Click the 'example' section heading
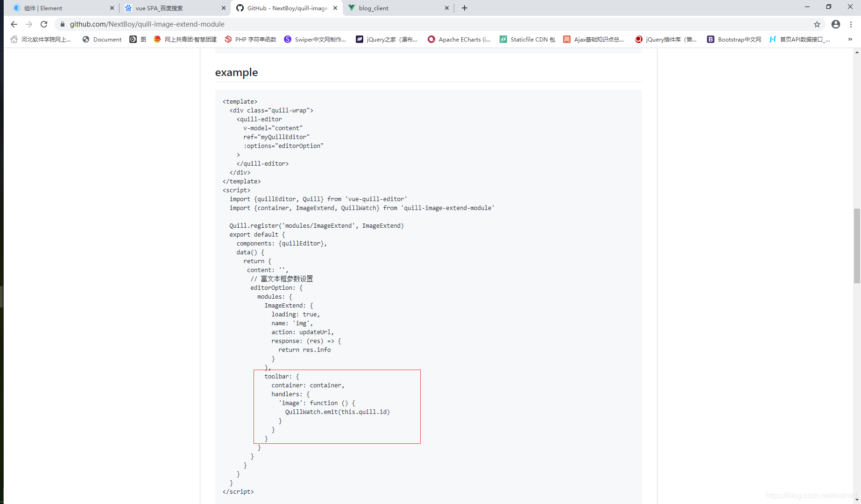 (x=236, y=72)
